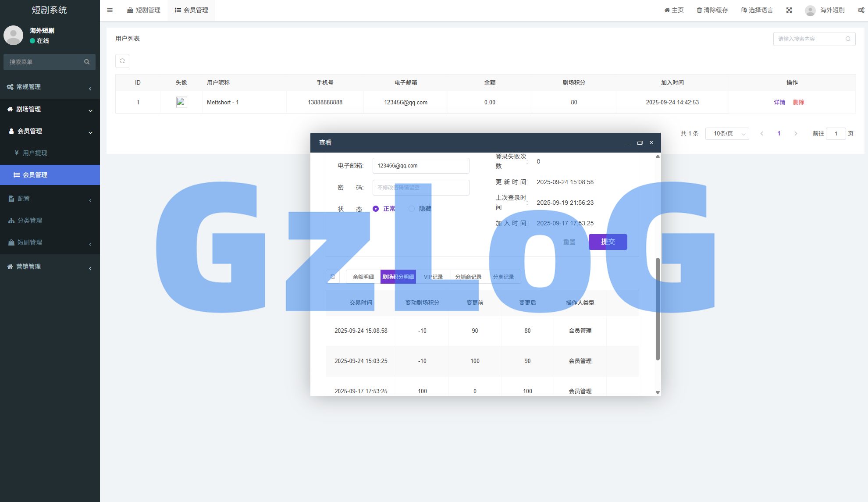868x502 pixels.
Task: Select the 正常 status radio button
Action: 376,209
